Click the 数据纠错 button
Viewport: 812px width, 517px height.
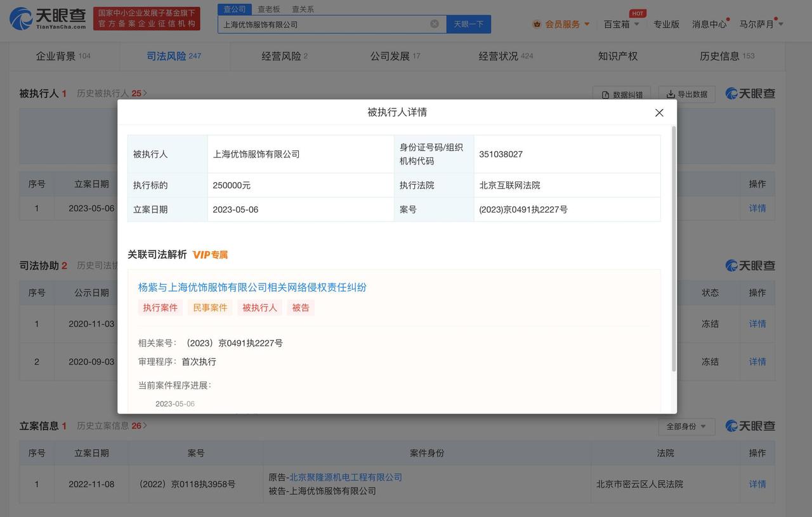coord(622,95)
